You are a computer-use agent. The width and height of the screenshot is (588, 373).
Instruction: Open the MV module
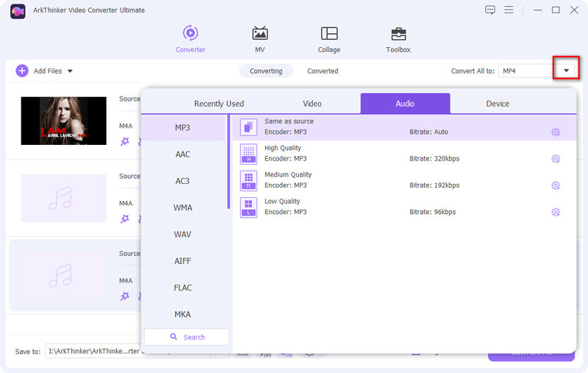pyautogui.click(x=259, y=39)
